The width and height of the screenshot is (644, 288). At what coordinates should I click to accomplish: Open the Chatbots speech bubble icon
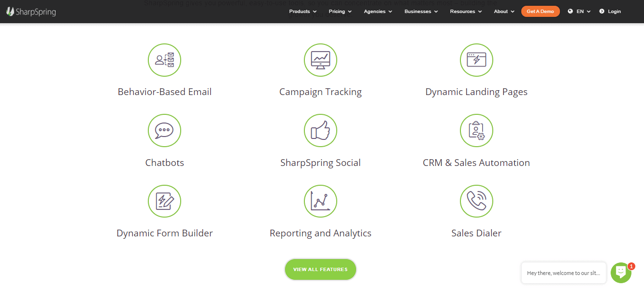pyautogui.click(x=164, y=130)
